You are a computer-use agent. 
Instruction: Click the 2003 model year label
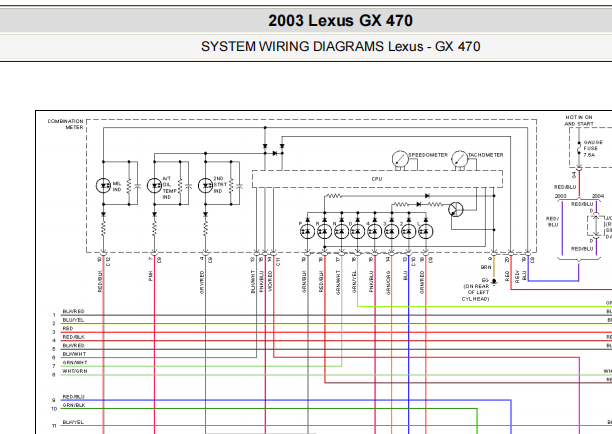[x=560, y=196]
